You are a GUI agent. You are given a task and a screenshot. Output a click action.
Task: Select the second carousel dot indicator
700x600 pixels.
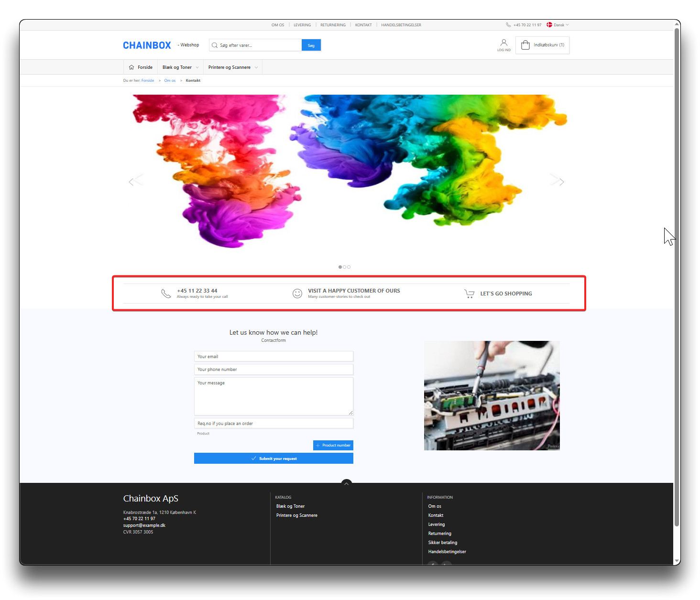pyautogui.click(x=344, y=267)
